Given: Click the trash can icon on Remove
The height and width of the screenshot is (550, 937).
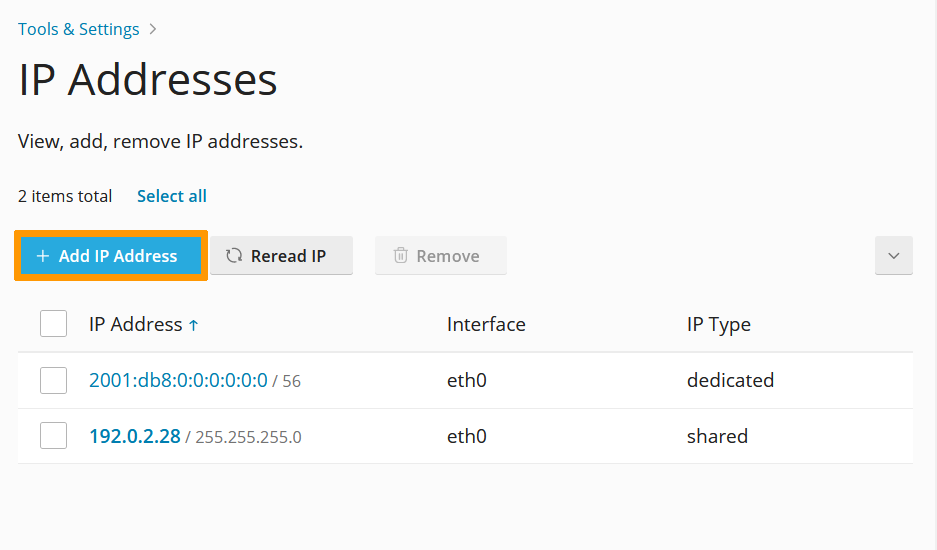Looking at the screenshot, I should click(400, 256).
